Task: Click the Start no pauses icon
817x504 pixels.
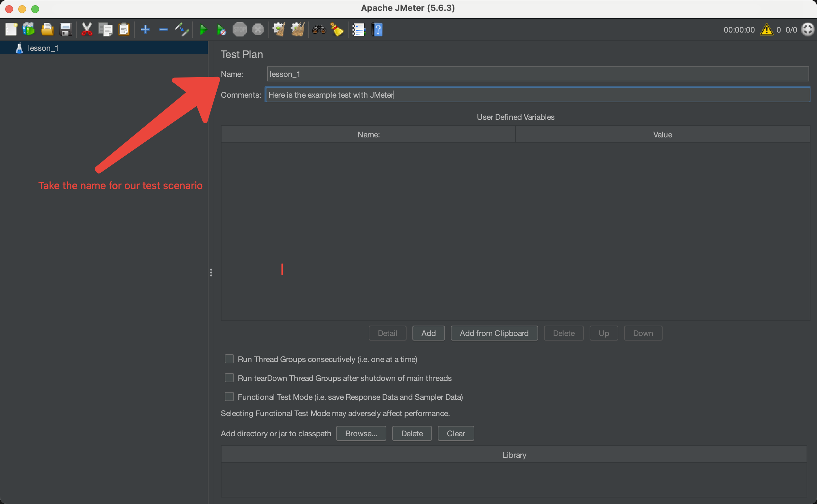Action: click(221, 30)
